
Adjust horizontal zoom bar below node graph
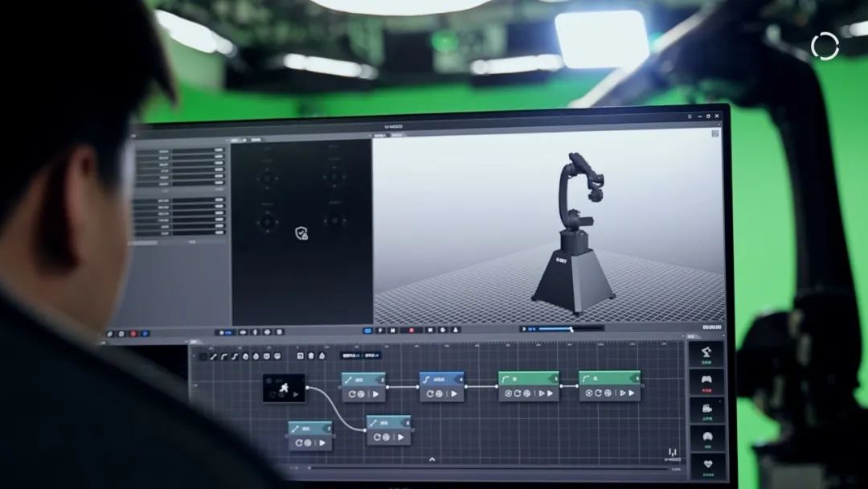point(487,468)
